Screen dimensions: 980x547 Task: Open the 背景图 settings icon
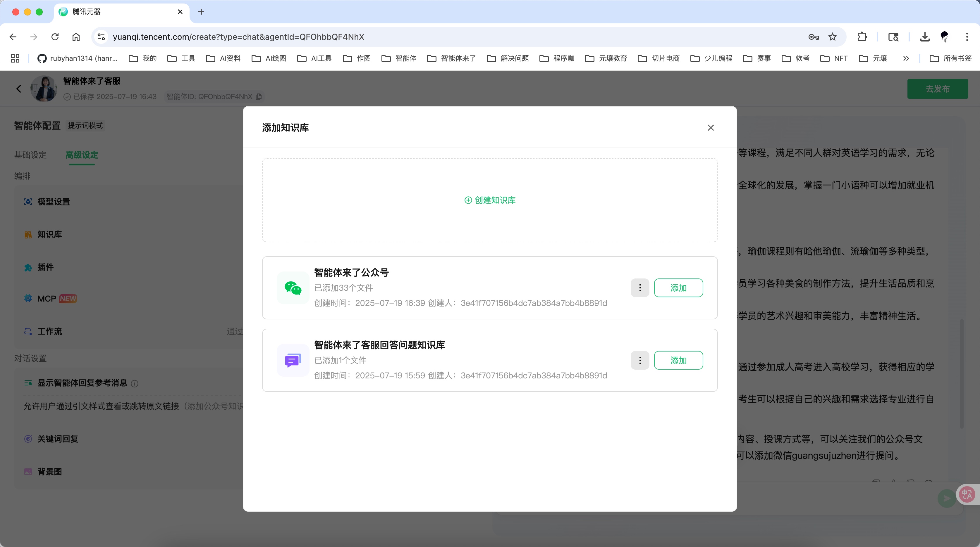[x=28, y=471]
